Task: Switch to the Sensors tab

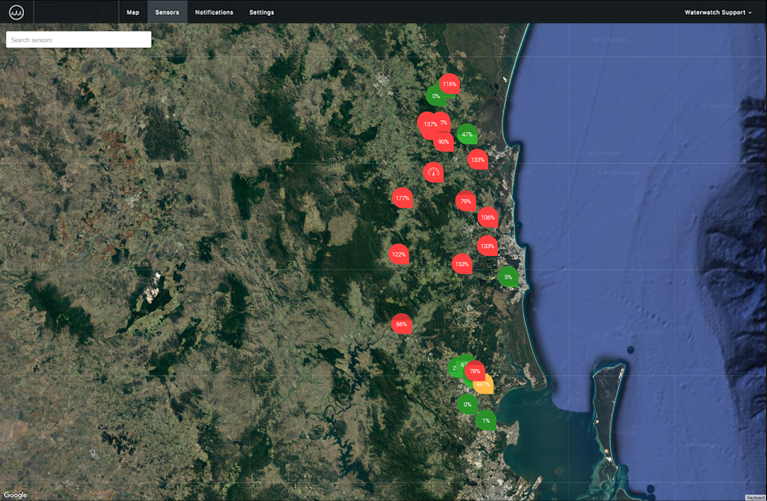Action: [x=167, y=12]
